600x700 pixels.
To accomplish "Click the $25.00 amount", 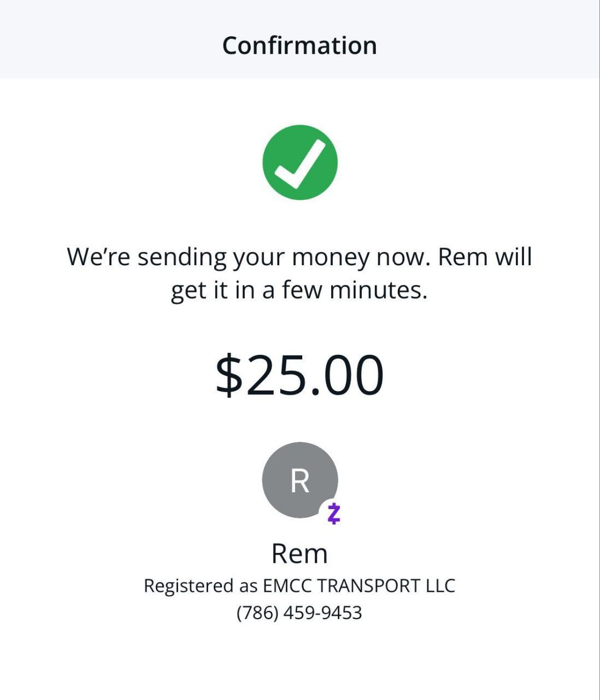I will point(299,375).
